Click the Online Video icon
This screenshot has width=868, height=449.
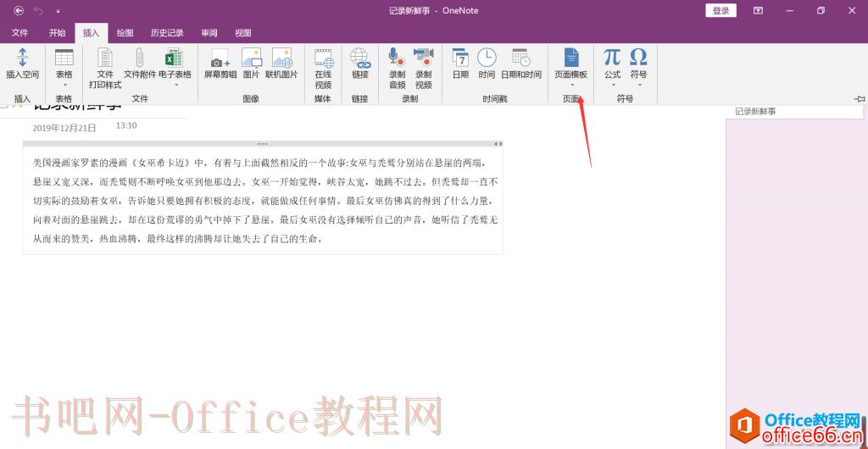point(324,58)
